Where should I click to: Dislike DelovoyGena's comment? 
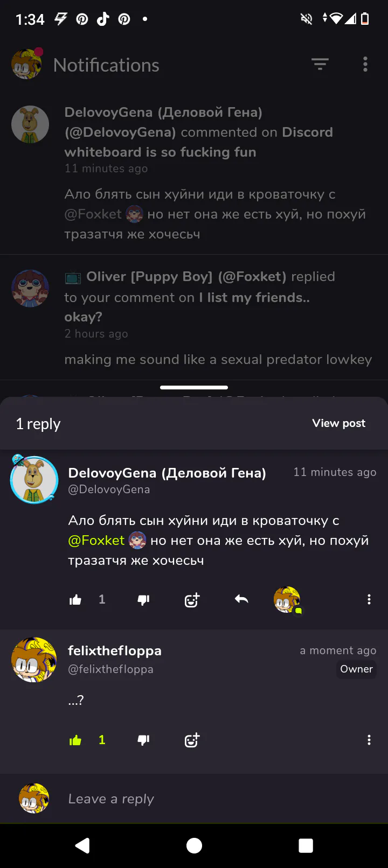click(x=143, y=600)
